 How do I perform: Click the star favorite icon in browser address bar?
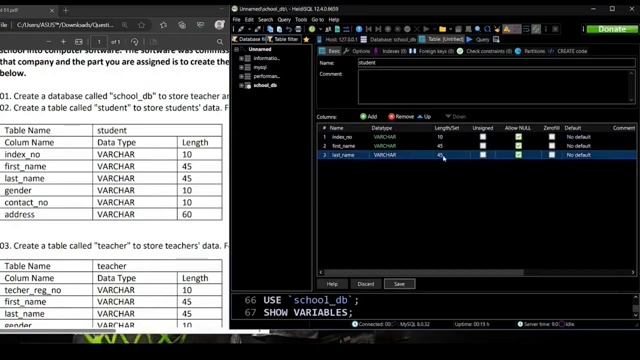141,25
